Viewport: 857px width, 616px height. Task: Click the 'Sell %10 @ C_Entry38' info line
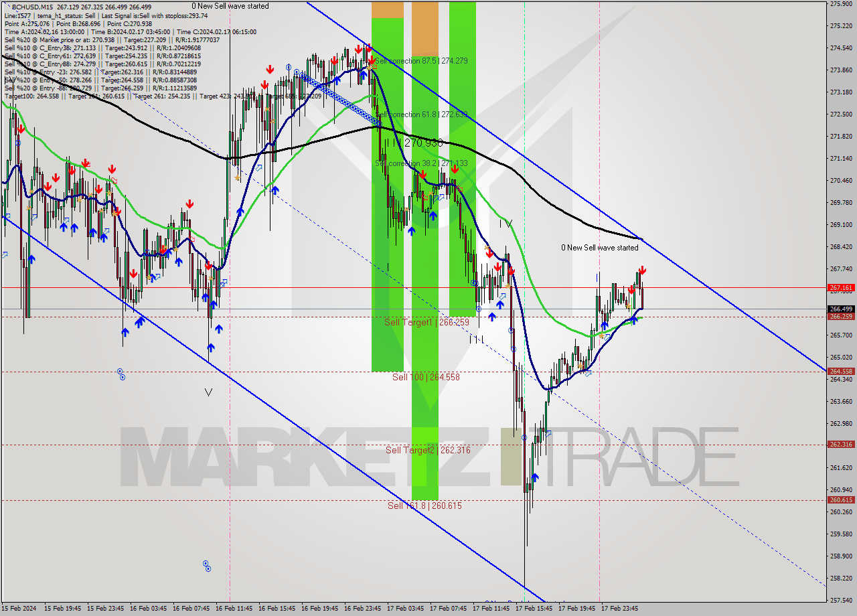pos(102,48)
